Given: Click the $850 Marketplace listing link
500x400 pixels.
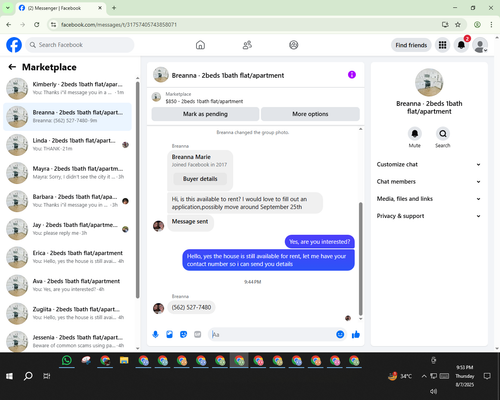Looking at the screenshot, I should [x=204, y=101].
